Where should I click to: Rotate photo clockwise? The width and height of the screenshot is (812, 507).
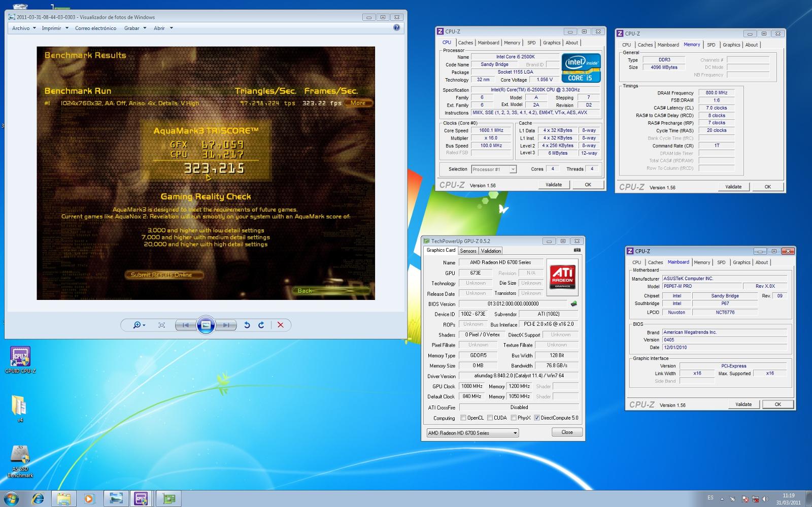click(x=261, y=325)
